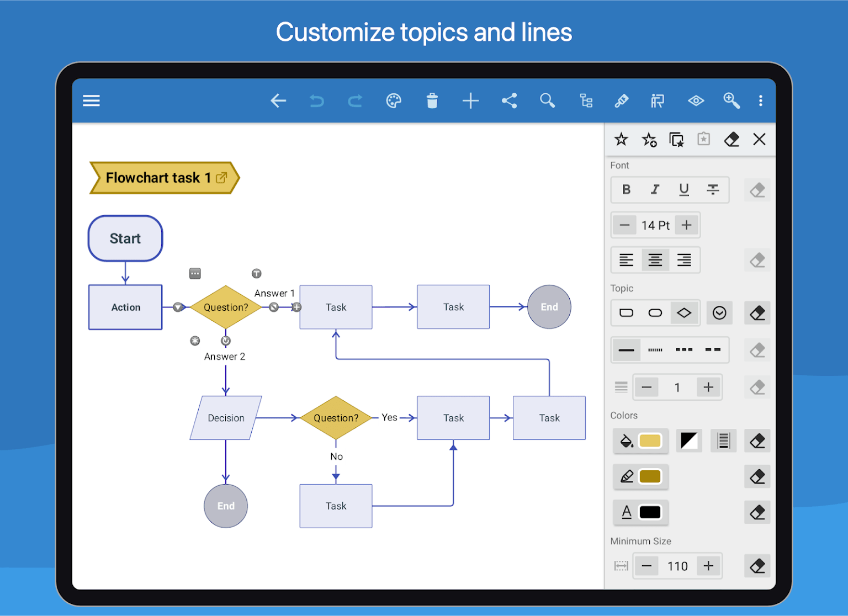848x616 pixels.
Task: Reset text color with eraser
Action: point(757,512)
